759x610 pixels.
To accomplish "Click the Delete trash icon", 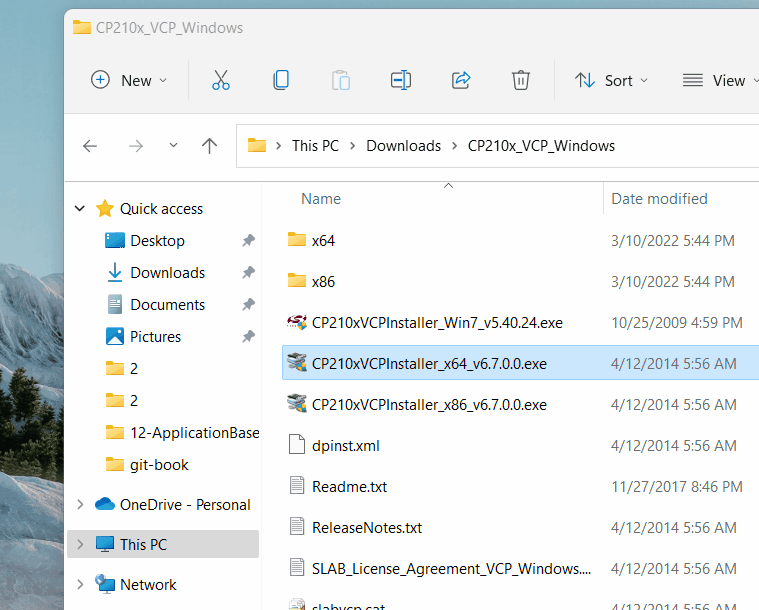I will [x=520, y=81].
